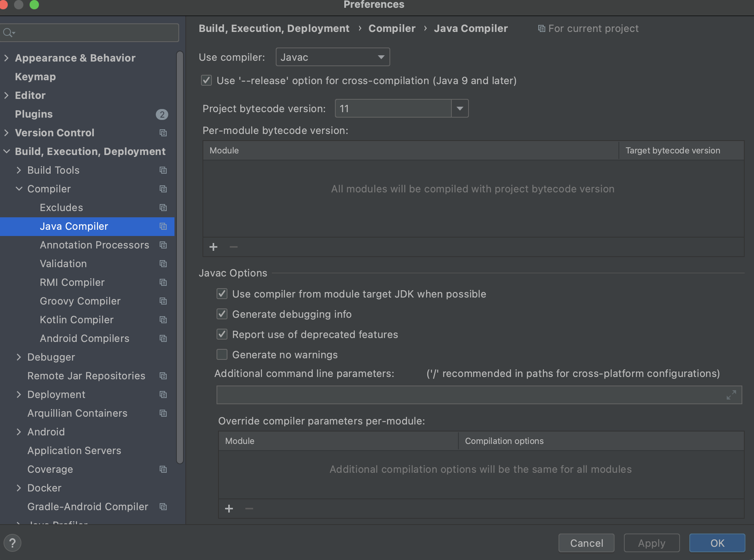The width and height of the screenshot is (754, 560).
Task: Click the settings tree vertical scrollbar
Action: point(180,257)
